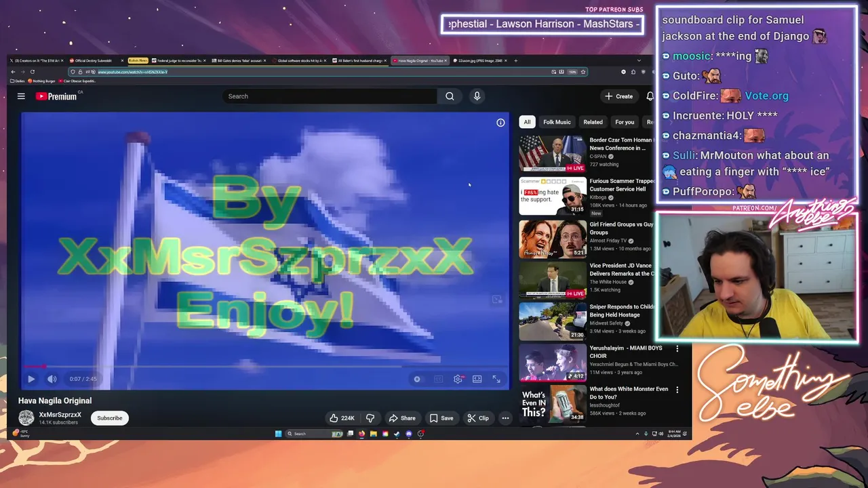The image size is (868, 488).
Task: Dislike the video
Action: coord(370,418)
